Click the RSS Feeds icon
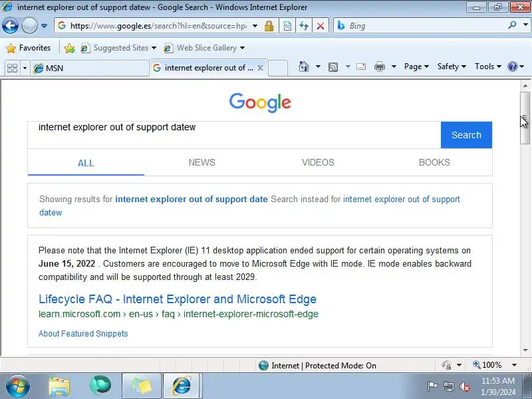The image size is (532, 399). (333, 67)
